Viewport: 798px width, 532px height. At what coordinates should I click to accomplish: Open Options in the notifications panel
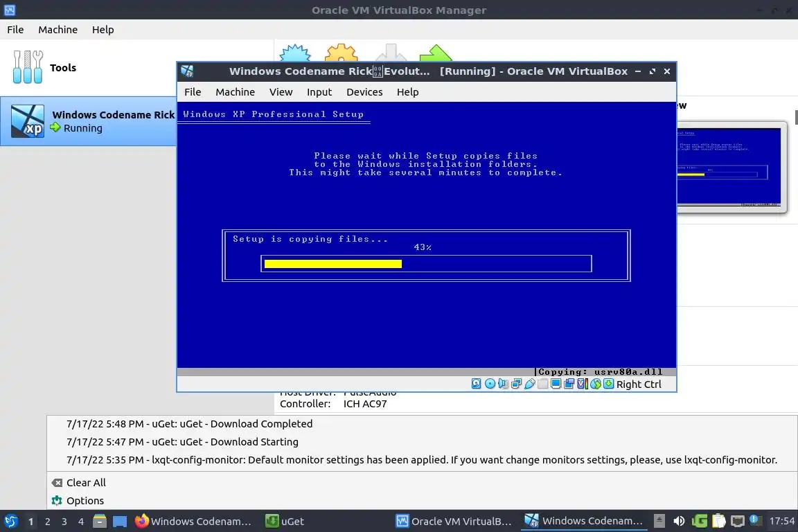[x=78, y=500]
